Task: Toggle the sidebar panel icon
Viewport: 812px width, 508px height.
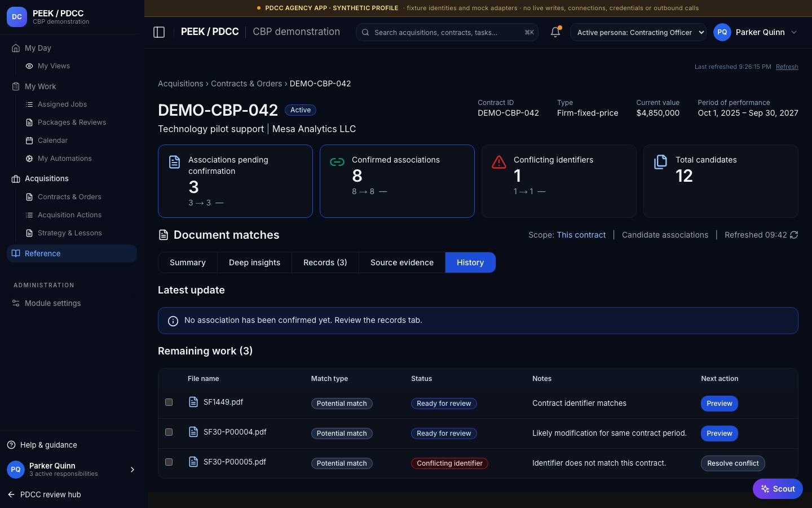Action: coord(159,32)
